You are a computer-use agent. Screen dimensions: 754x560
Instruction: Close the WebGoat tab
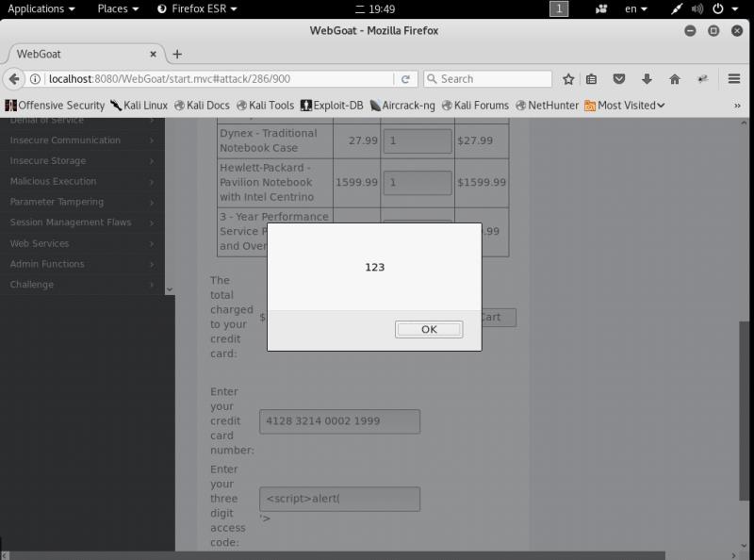coord(153,54)
